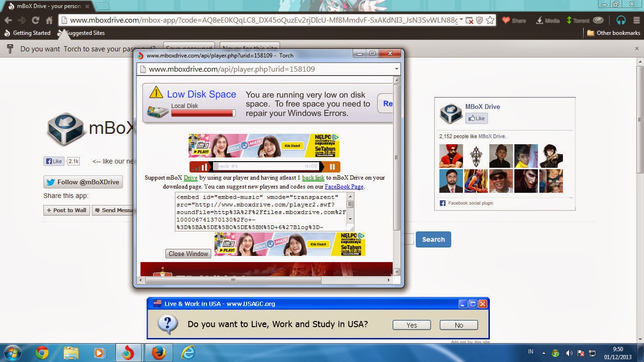Expand the popup address bar dropdown arrow

point(396,69)
